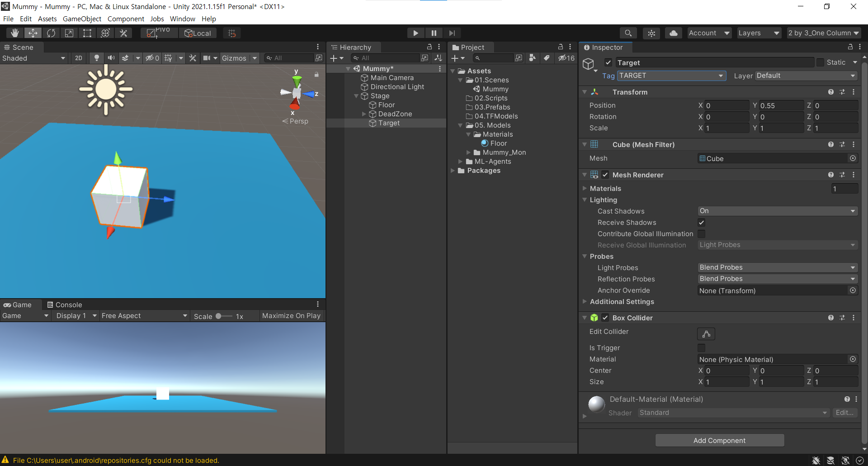Click the Add Component button
Screen dimensions: 868x466
[x=719, y=440]
